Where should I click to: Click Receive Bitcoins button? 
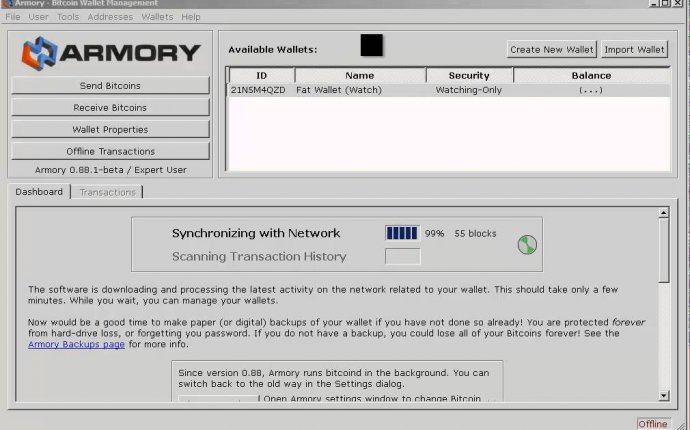pos(110,107)
